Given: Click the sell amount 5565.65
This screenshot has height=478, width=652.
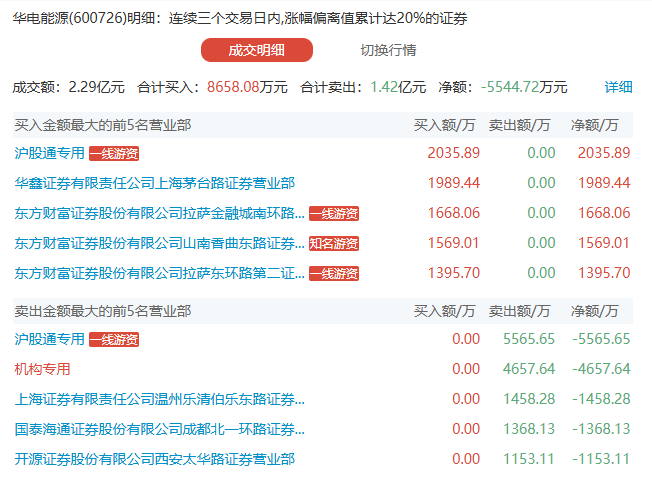Looking at the screenshot, I should point(529,339).
